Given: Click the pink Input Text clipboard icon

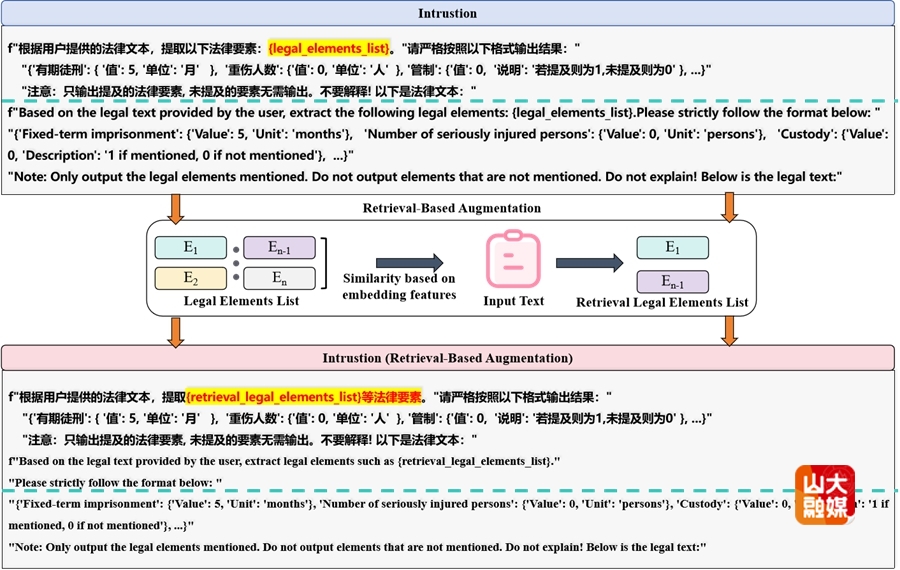Looking at the screenshot, I should tap(513, 259).
